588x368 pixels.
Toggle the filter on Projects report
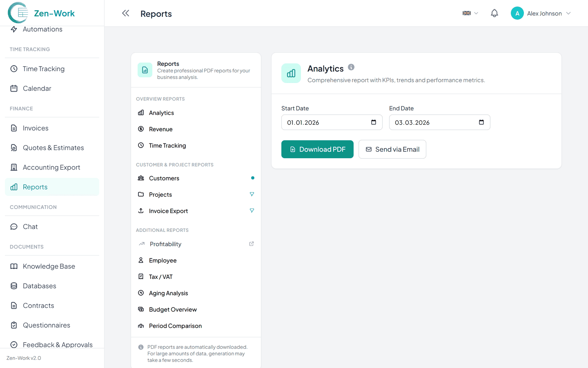pos(252,194)
